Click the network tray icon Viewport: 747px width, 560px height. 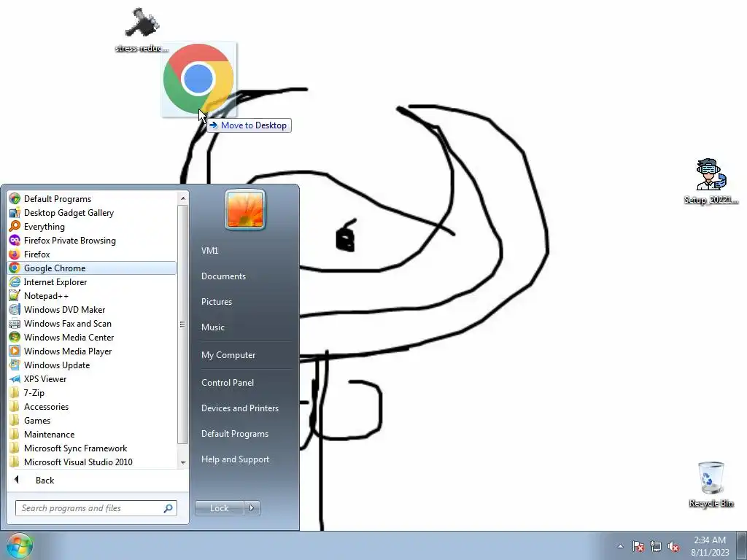click(x=656, y=546)
